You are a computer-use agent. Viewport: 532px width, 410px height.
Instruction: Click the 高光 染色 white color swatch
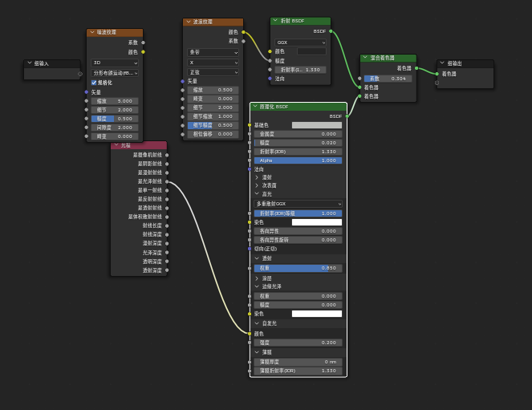click(317, 222)
